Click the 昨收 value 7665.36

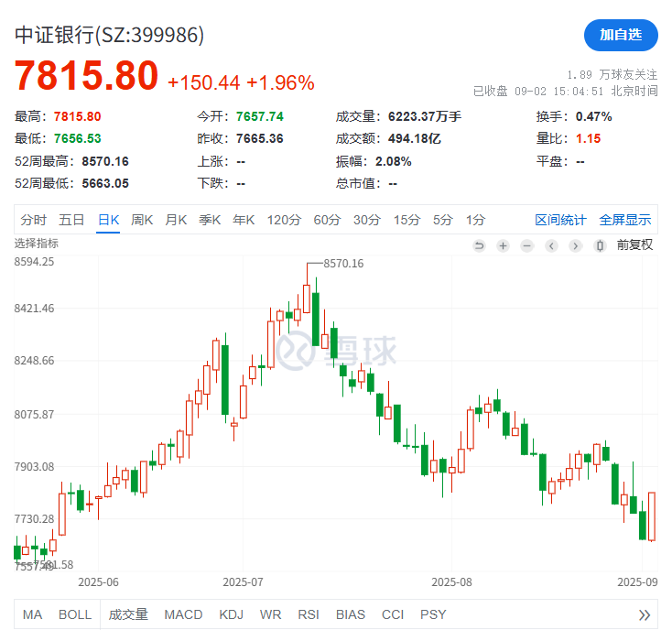260,139
